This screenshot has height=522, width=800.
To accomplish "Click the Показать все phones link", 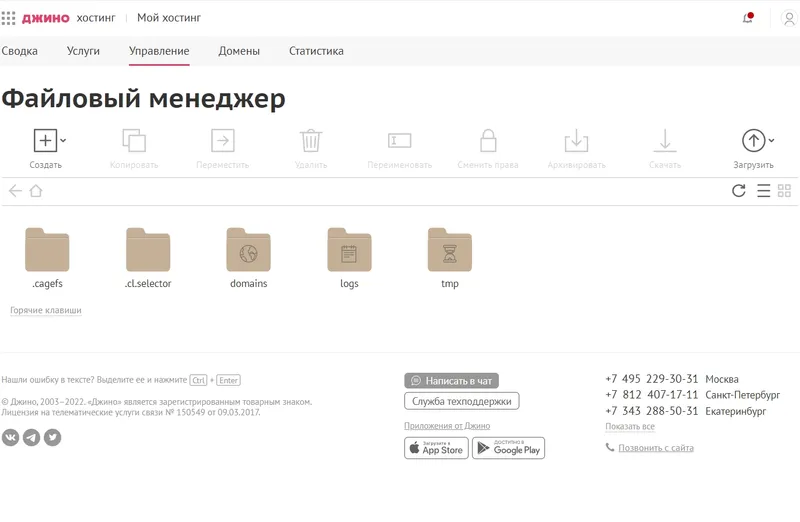I will click(x=630, y=427).
